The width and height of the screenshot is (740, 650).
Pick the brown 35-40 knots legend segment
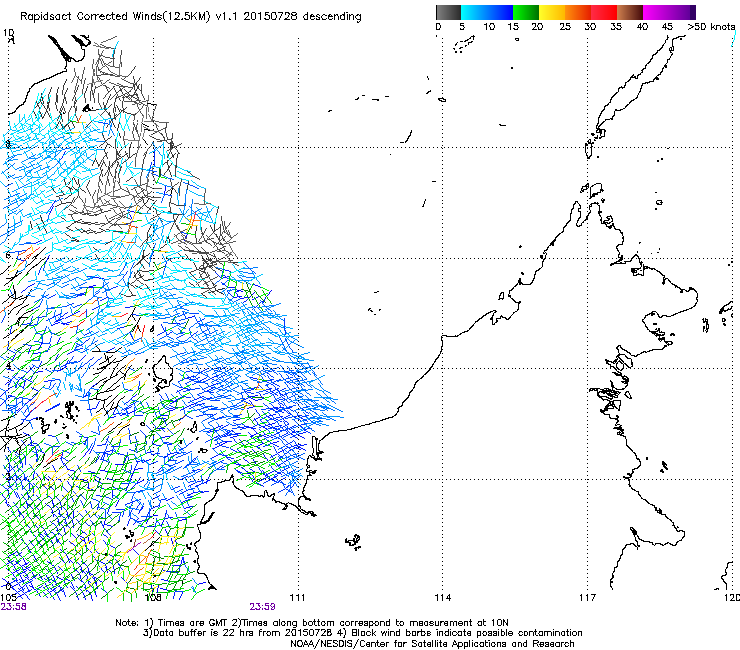[630, 12]
